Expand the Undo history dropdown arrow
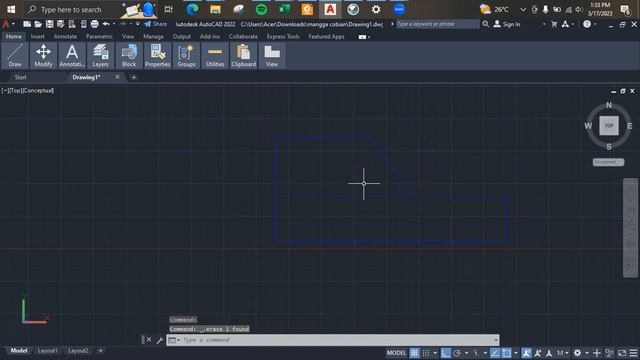Image resolution: width=640 pixels, height=360 pixels. [x=113, y=24]
